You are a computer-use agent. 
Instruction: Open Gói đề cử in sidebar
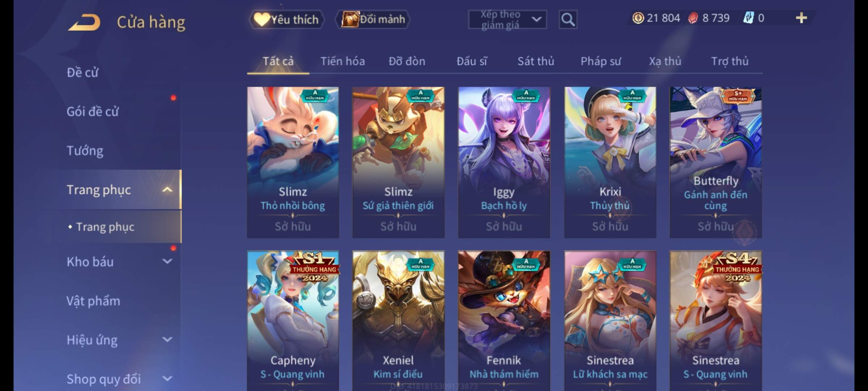pos(93,112)
